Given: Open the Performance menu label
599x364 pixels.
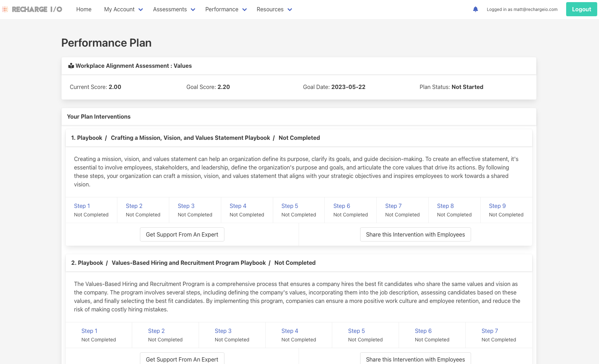Looking at the screenshot, I should click(222, 9).
